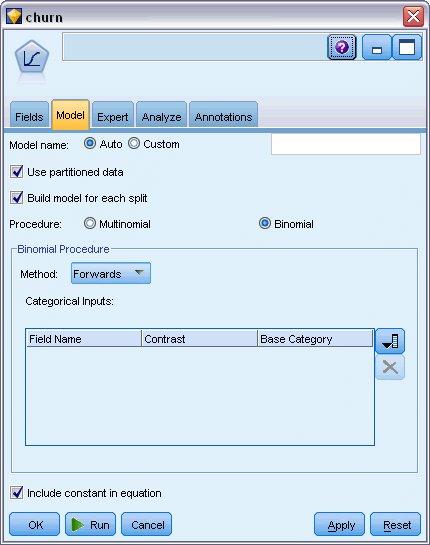This screenshot has width=430, height=545.
Task: Click the Categorical Inputs label
Action: pyautogui.click(x=70, y=301)
